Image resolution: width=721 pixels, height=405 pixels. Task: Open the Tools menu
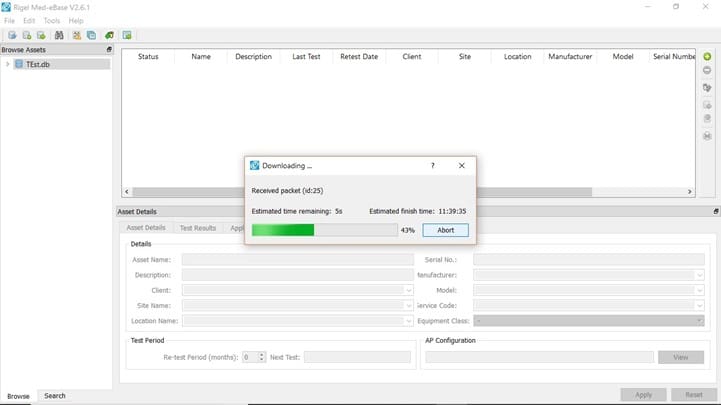pos(52,21)
